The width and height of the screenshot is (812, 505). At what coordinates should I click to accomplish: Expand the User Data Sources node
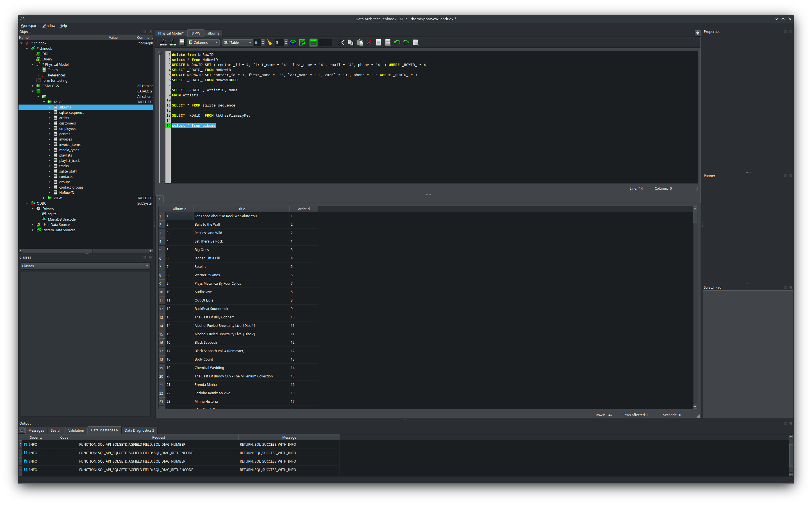click(32, 225)
